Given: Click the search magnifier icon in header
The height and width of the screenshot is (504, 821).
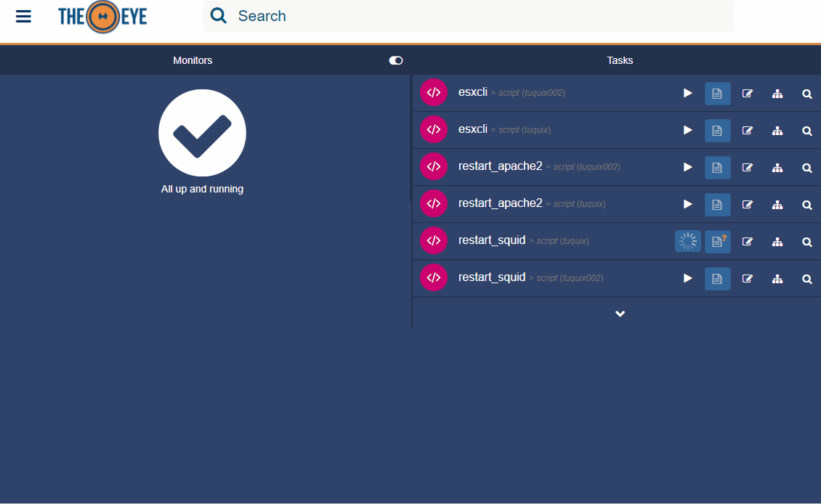Looking at the screenshot, I should point(219,16).
